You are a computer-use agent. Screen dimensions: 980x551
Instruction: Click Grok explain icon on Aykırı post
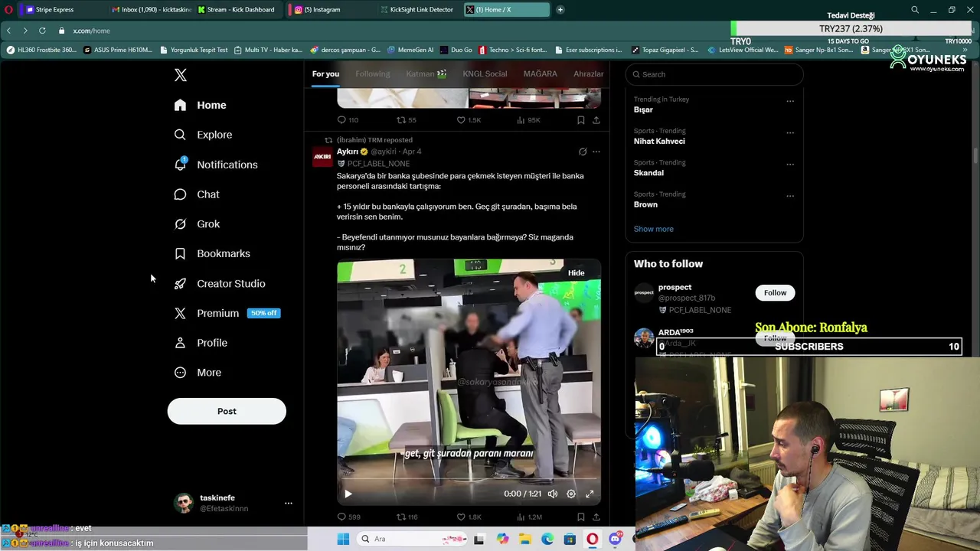pyautogui.click(x=583, y=152)
